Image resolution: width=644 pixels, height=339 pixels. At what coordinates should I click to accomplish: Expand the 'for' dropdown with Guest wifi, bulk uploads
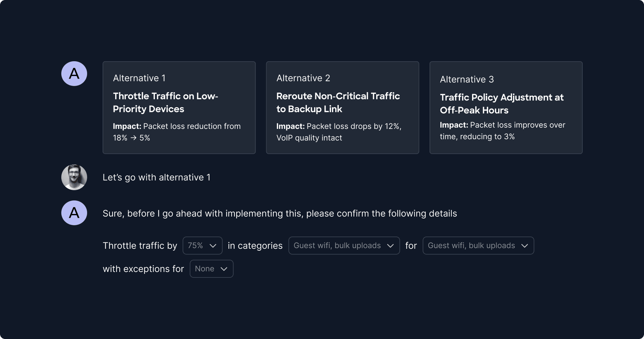pos(478,245)
